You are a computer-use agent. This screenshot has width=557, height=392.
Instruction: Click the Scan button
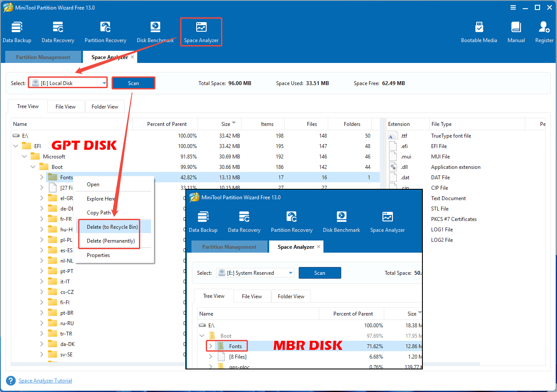[x=133, y=82]
